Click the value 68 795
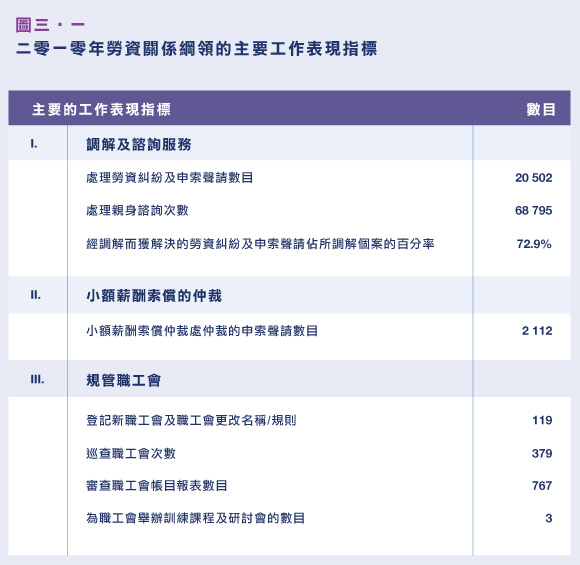This screenshot has width=580, height=565. click(533, 210)
